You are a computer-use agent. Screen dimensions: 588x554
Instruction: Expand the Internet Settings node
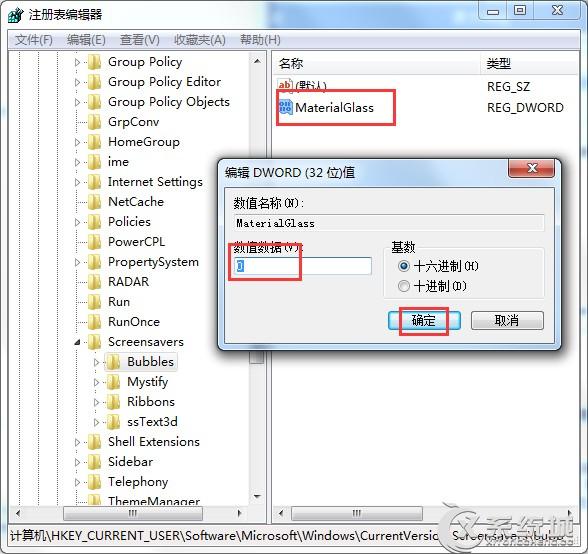(x=77, y=182)
